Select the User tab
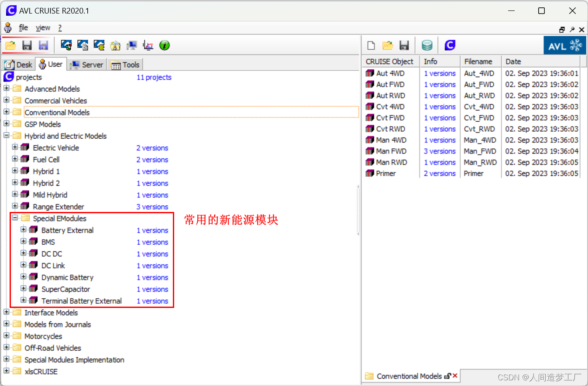The height and width of the screenshot is (386, 588). coord(51,64)
